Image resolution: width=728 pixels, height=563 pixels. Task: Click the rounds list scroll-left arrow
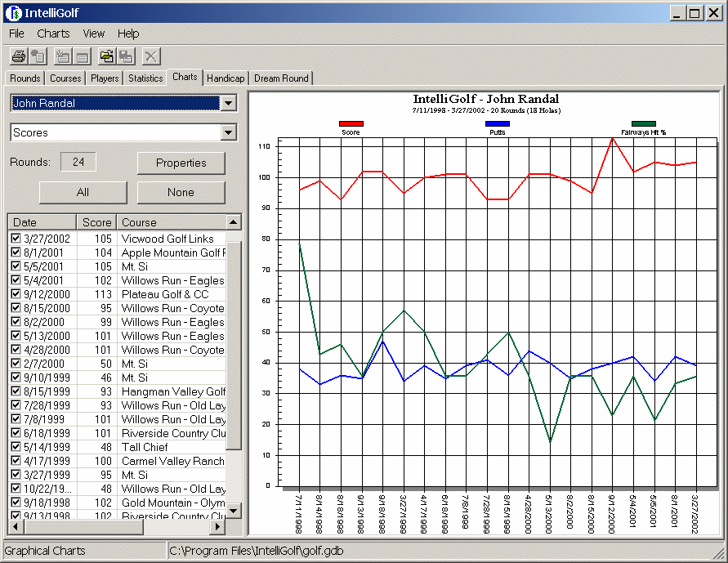click(x=16, y=527)
